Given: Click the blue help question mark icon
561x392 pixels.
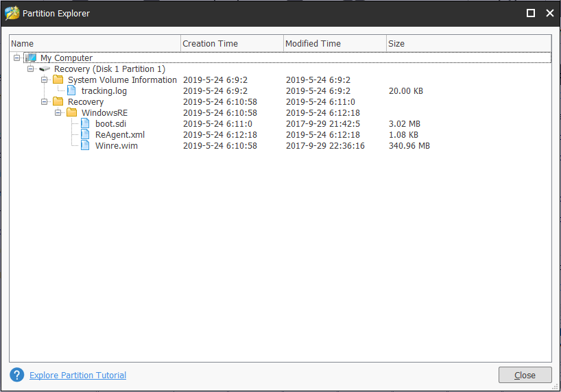Looking at the screenshot, I should click(x=17, y=375).
